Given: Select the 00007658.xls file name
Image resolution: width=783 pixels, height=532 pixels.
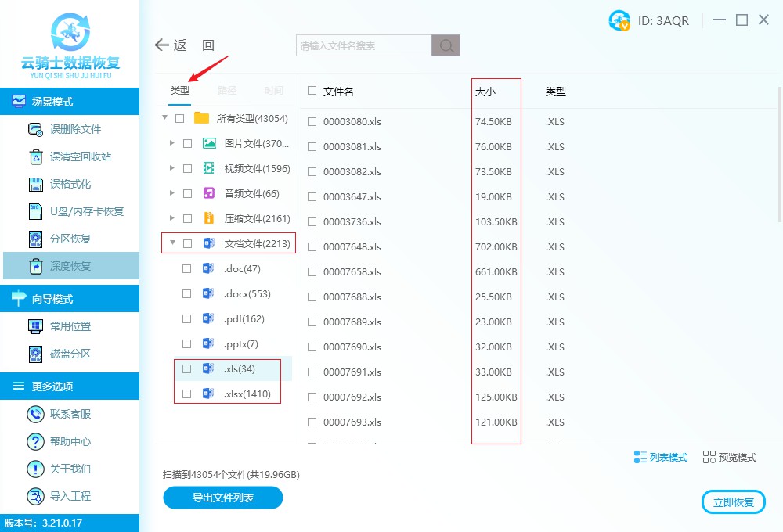Looking at the screenshot, I should click(x=352, y=272).
